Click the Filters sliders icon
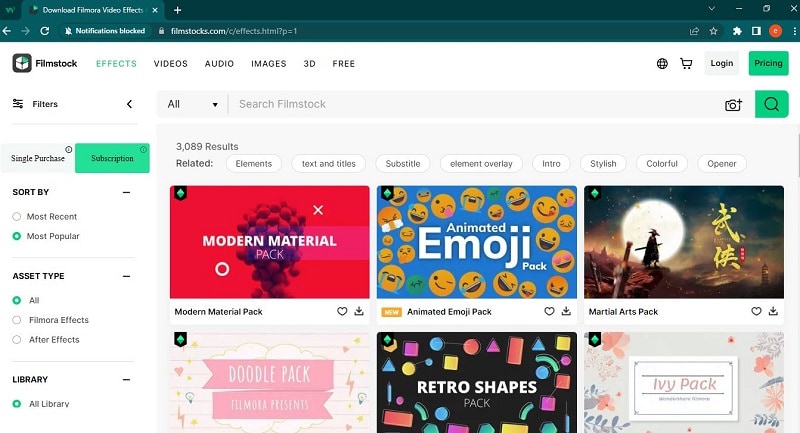The width and height of the screenshot is (800, 433). [x=18, y=104]
